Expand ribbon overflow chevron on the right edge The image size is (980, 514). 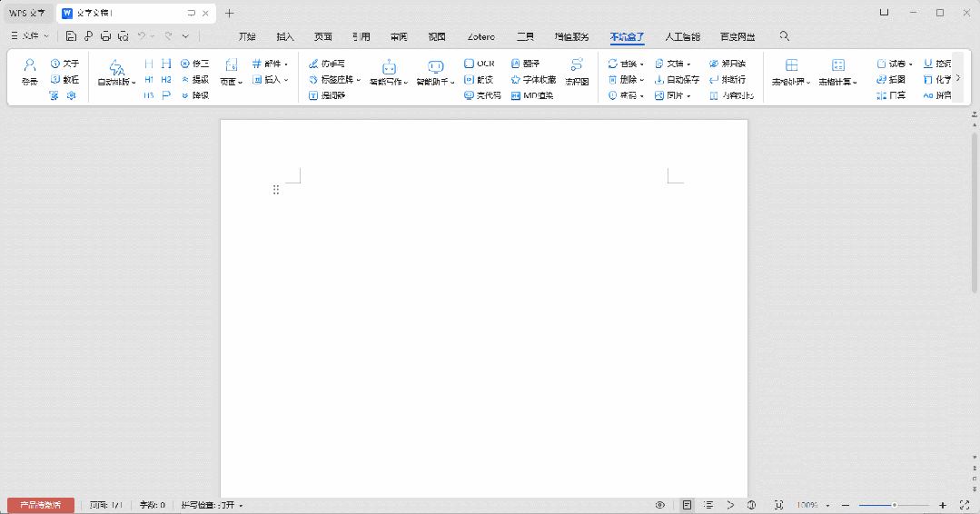click(x=958, y=78)
